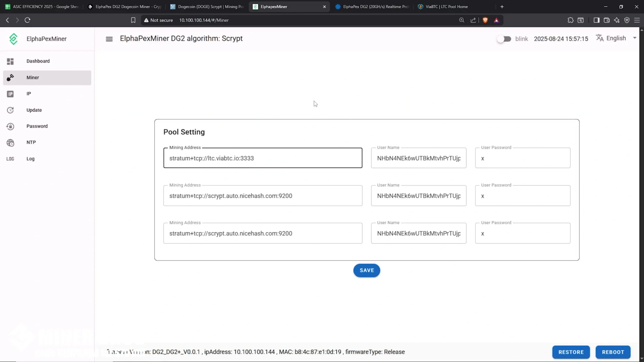Click the translate language icon

(x=600, y=38)
